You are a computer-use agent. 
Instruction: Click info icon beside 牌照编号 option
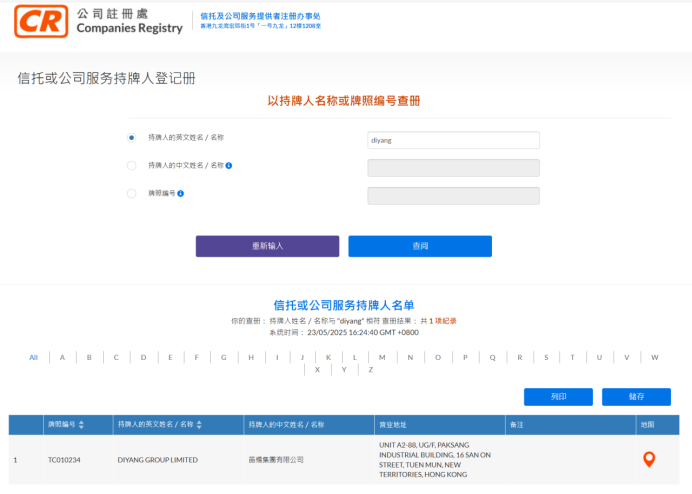click(x=181, y=193)
